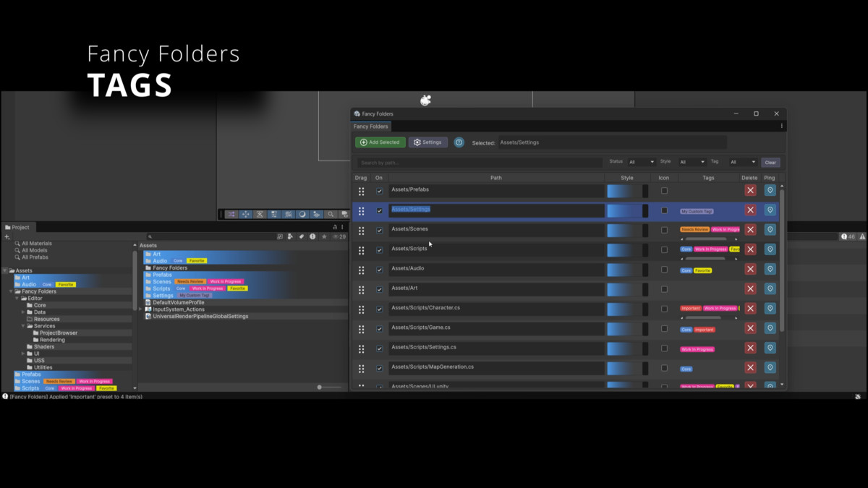Clear the filters with Clear button
The image size is (868, 488).
(x=770, y=163)
